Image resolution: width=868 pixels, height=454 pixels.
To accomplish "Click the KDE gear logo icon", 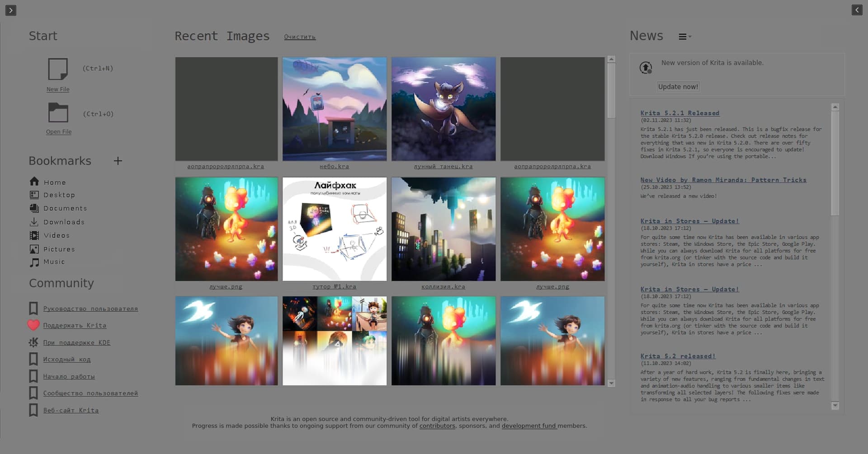I will click(33, 342).
